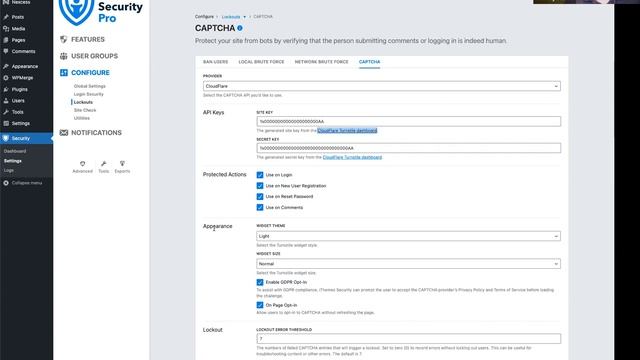The height and width of the screenshot is (360, 640).
Task: Open Logs under Security menu
Action: coord(9,170)
